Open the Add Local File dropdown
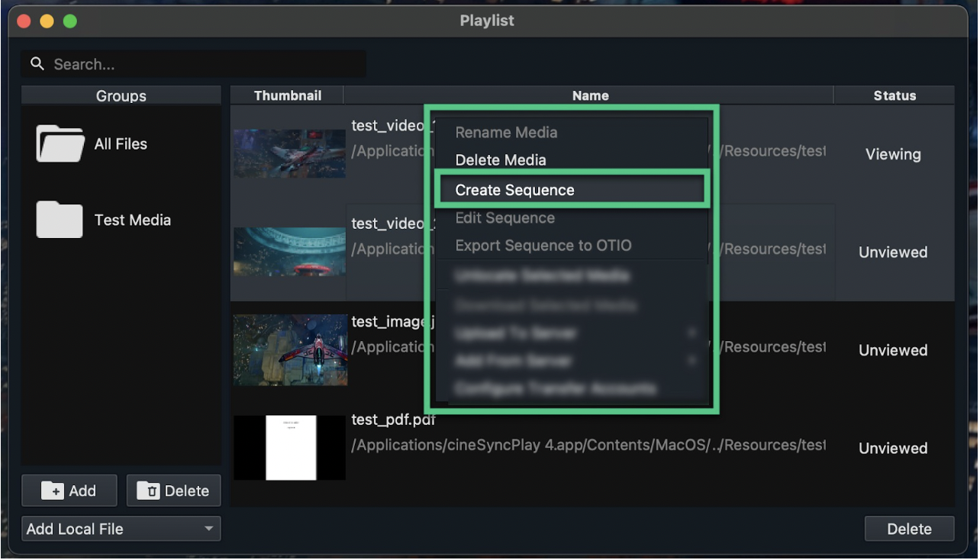The width and height of the screenshot is (980, 560). (x=121, y=529)
